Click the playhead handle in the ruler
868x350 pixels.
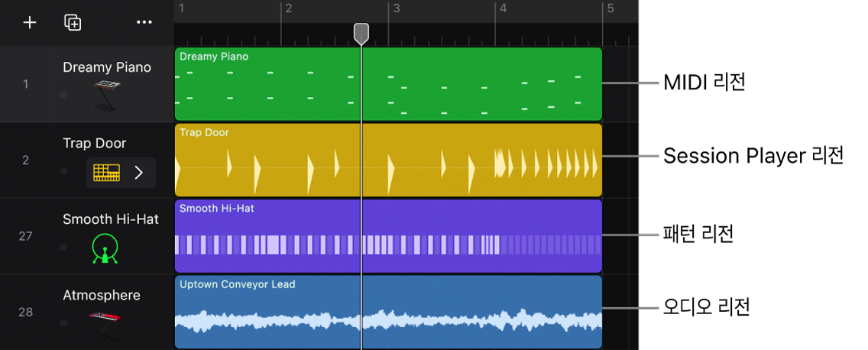(361, 33)
